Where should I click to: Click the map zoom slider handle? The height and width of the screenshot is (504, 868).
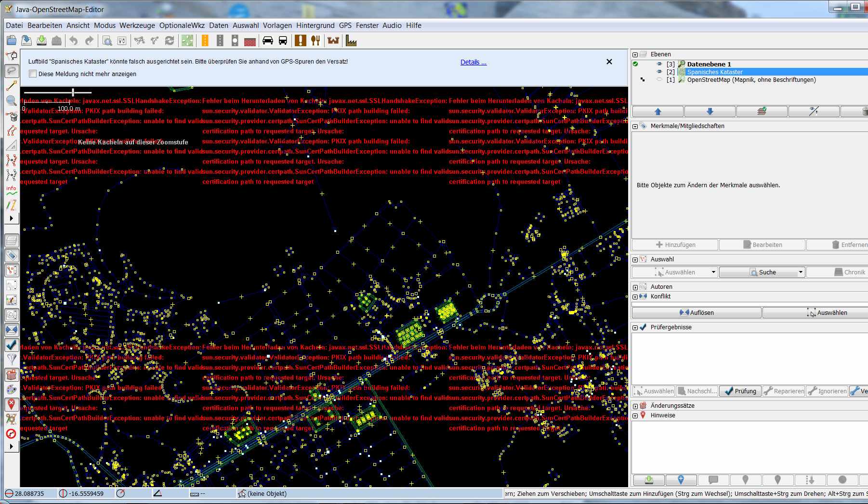(x=73, y=92)
